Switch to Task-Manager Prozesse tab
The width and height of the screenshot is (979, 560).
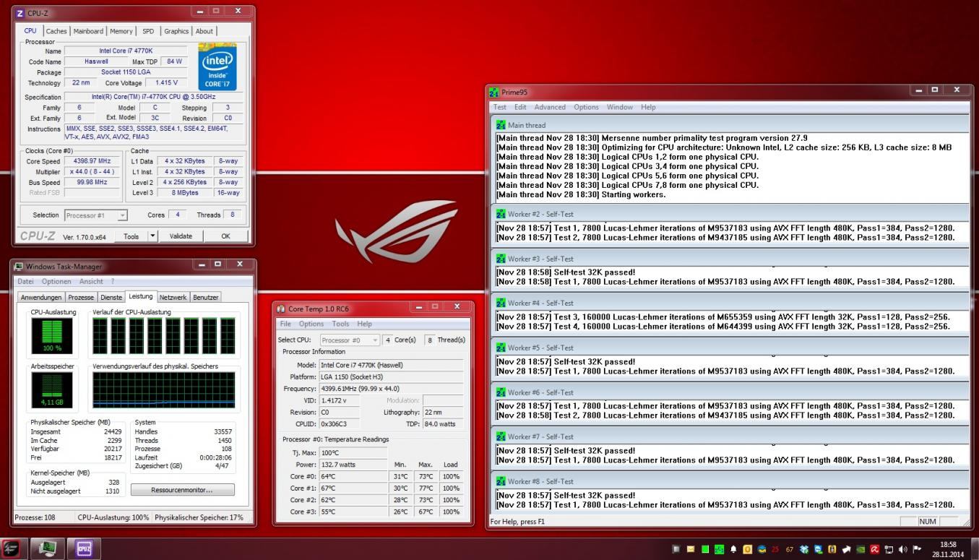click(81, 297)
